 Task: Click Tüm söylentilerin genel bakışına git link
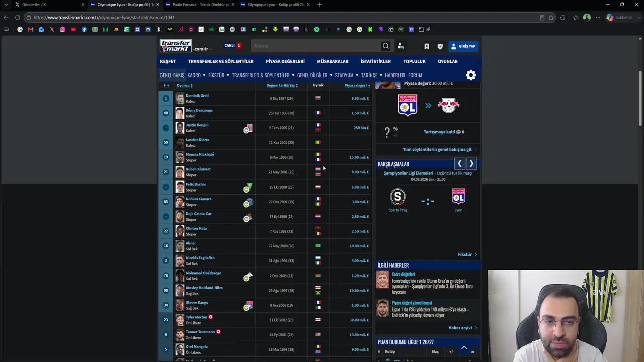pos(437,150)
